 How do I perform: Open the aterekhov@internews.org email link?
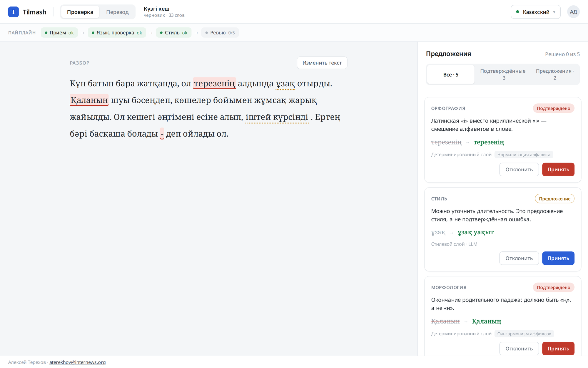77,362
